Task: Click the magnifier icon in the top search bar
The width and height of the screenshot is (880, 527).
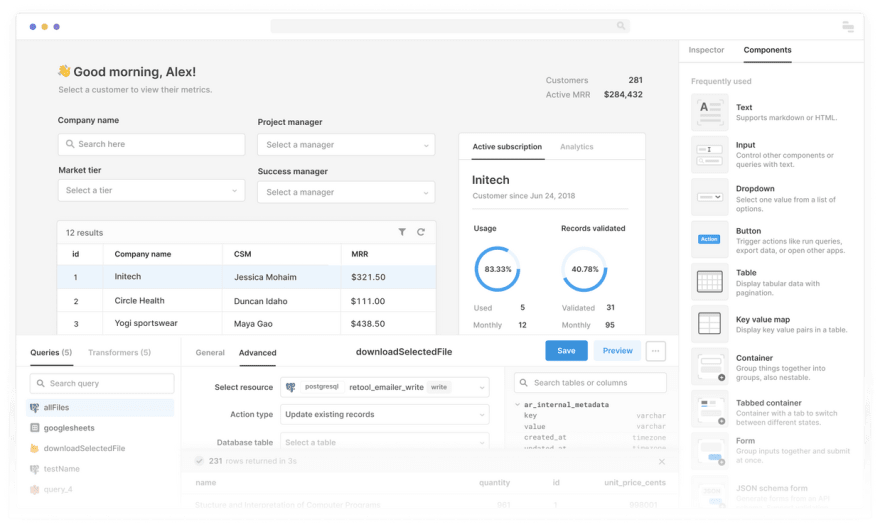Action: 621,26
